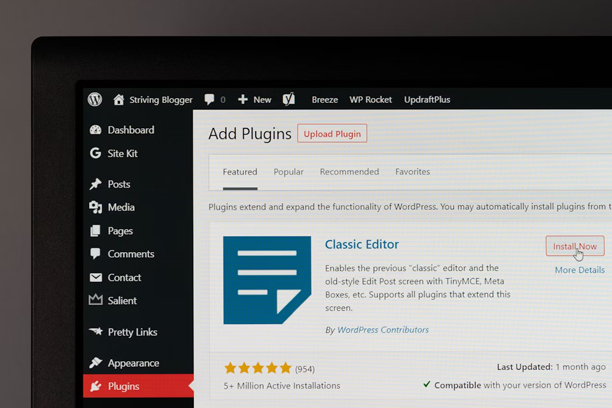Switch to the Popular tab

pyautogui.click(x=288, y=172)
